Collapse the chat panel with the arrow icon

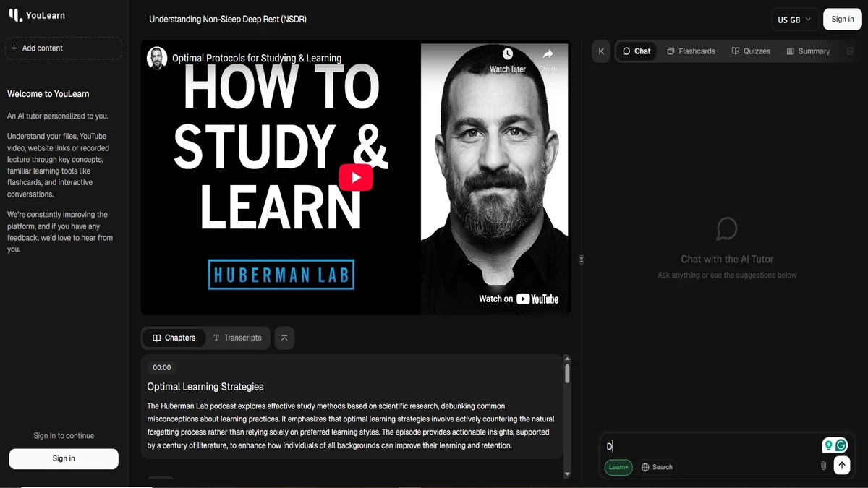[601, 51]
